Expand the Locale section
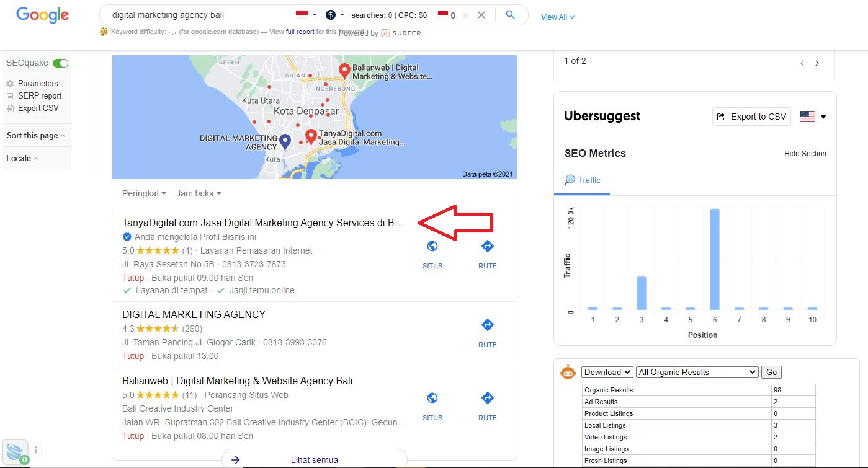The width and height of the screenshot is (868, 468). [x=22, y=158]
